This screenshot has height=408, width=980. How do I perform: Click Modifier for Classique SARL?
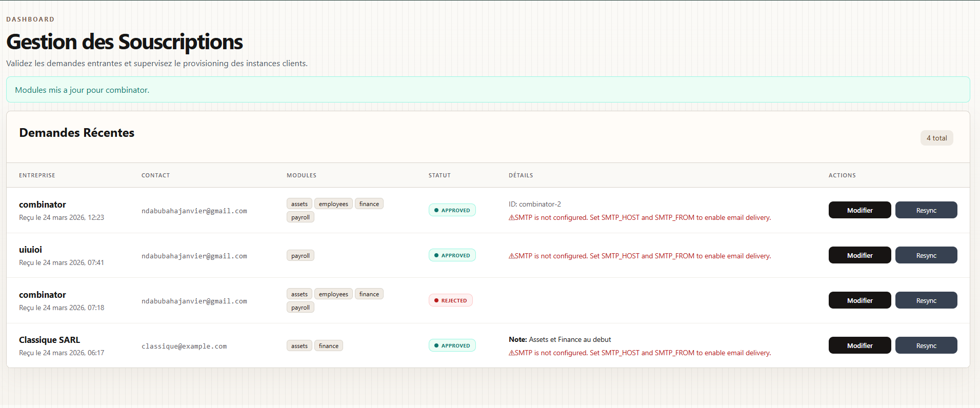tap(859, 345)
